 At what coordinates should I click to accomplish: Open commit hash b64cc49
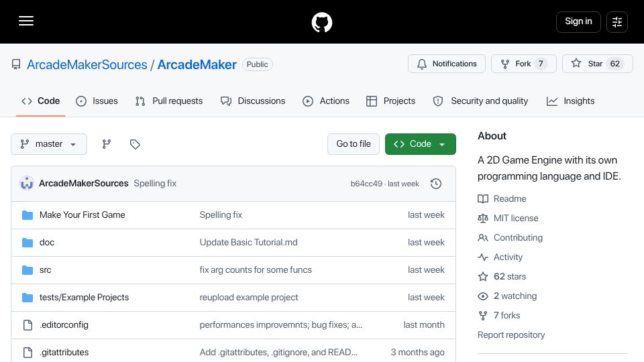click(x=366, y=184)
